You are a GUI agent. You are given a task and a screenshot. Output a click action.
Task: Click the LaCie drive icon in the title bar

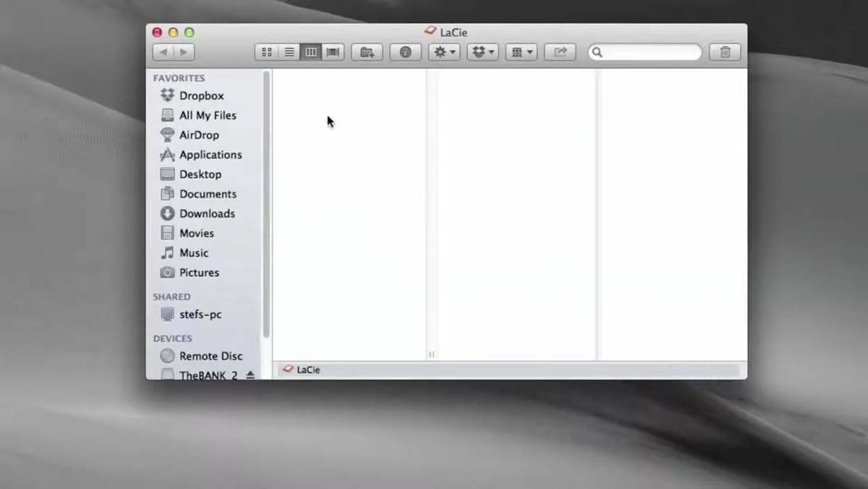(430, 32)
